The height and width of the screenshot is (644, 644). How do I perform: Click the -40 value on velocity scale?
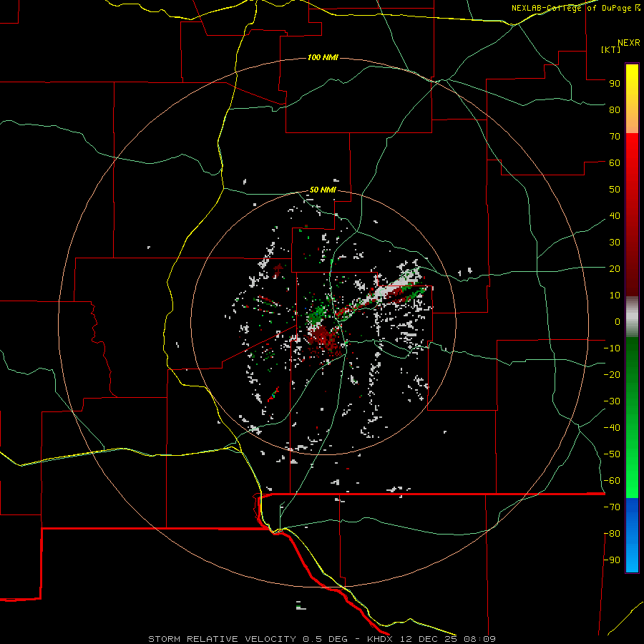612,428
